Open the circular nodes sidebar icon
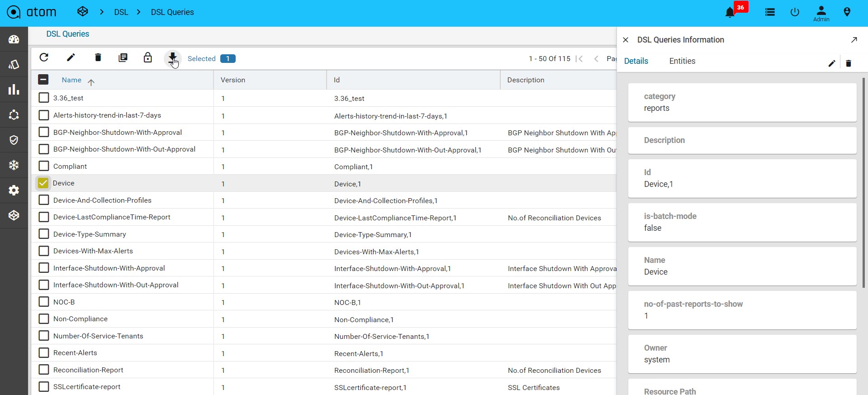 coord(14,115)
